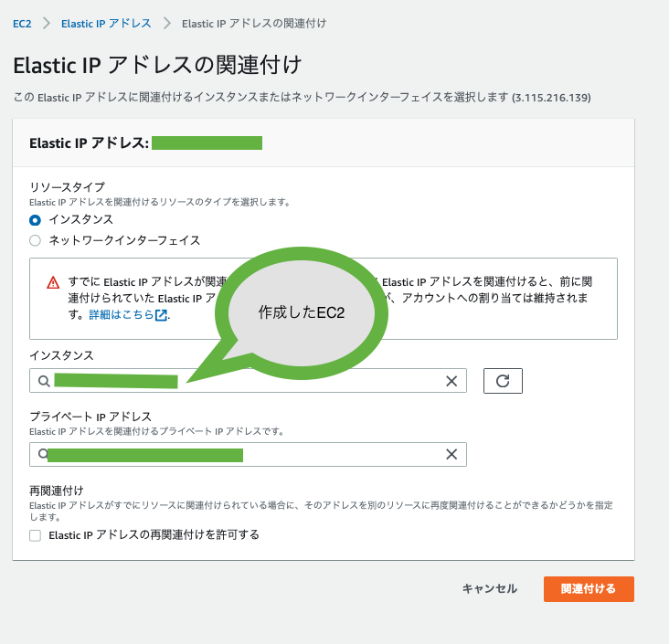Screen dimensions: 669x644
Task: Open the 詳細はこちら help link
Action: click(122, 315)
